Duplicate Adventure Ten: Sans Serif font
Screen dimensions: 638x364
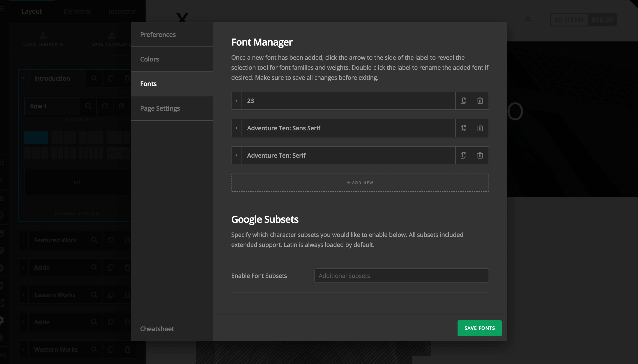click(463, 128)
